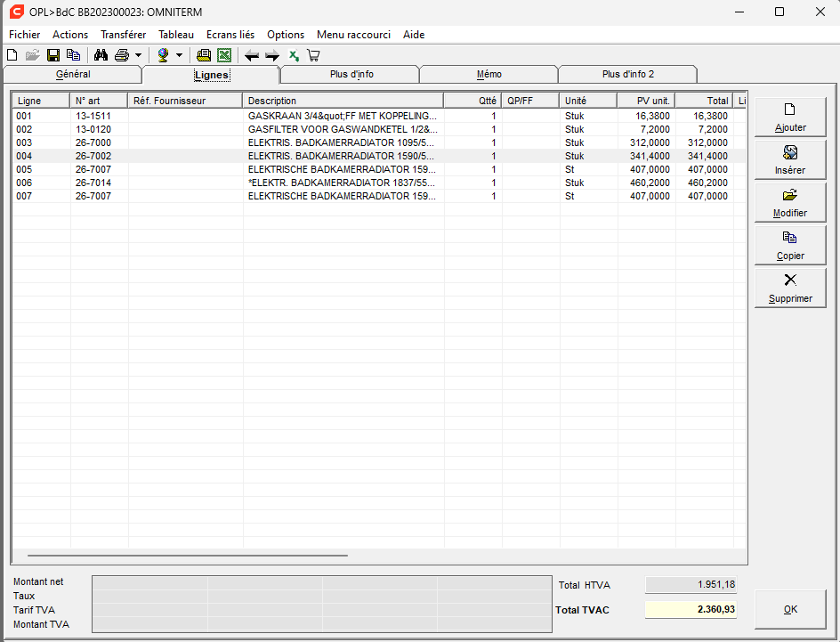
Task: Sort by the Ligne column header
Action: 41,101
